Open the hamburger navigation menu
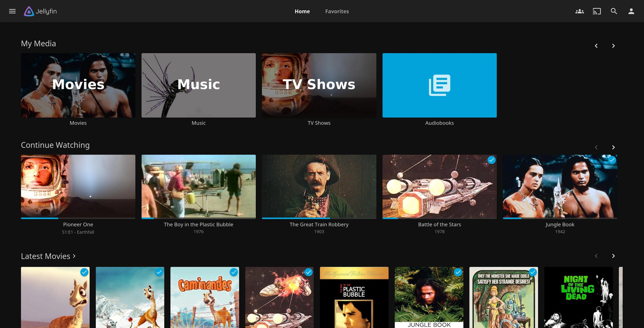 coord(12,11)
